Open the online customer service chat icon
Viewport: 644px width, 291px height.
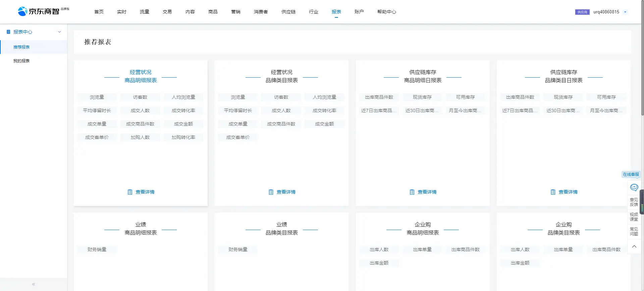[634, 187]
